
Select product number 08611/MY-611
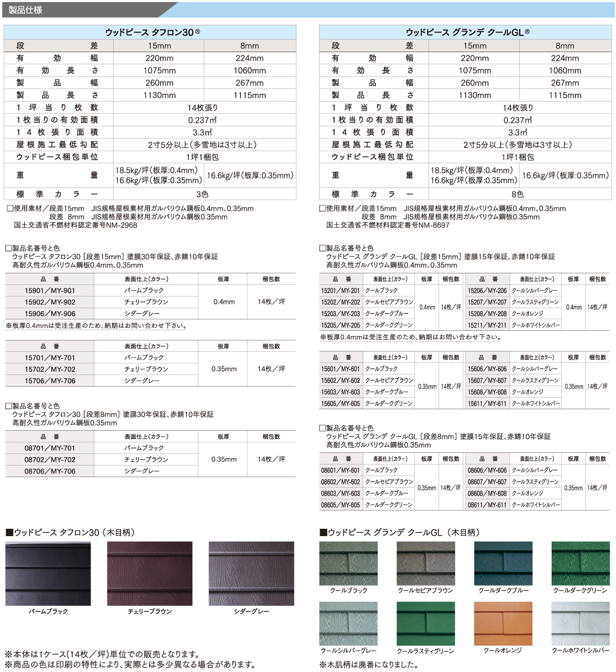(x=488, y=506)
